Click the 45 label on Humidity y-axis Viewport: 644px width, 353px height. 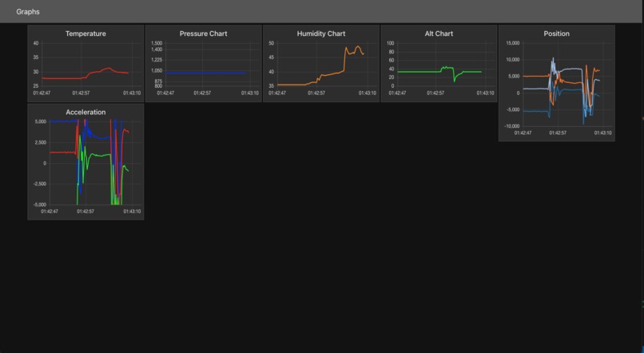pos(271,58)
